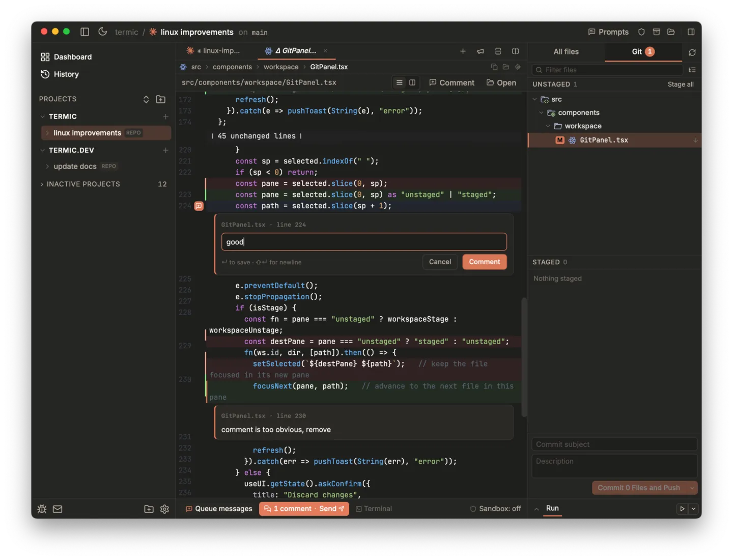Click Queue messages in bottom bar

tap(219, 509)
